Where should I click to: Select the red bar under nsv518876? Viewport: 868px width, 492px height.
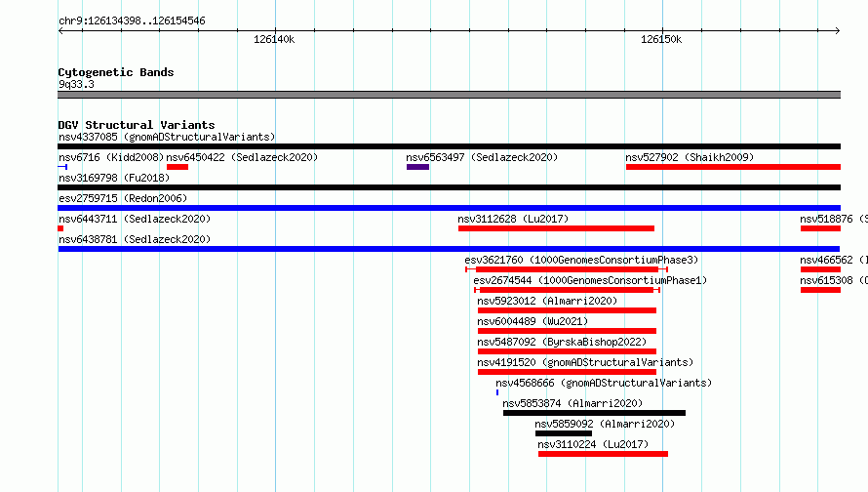[x=820, y=228]
